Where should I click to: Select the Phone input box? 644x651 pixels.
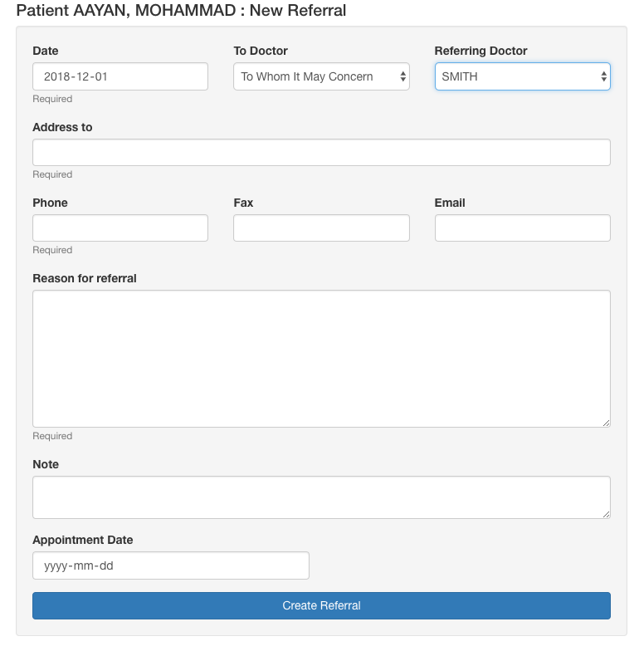(x=120, y=228)
